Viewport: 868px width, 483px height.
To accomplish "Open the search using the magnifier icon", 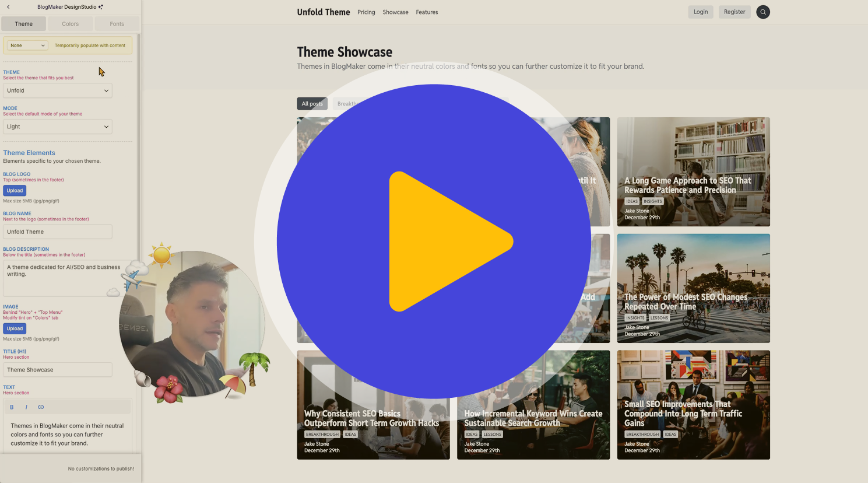I will coord(762,12).
